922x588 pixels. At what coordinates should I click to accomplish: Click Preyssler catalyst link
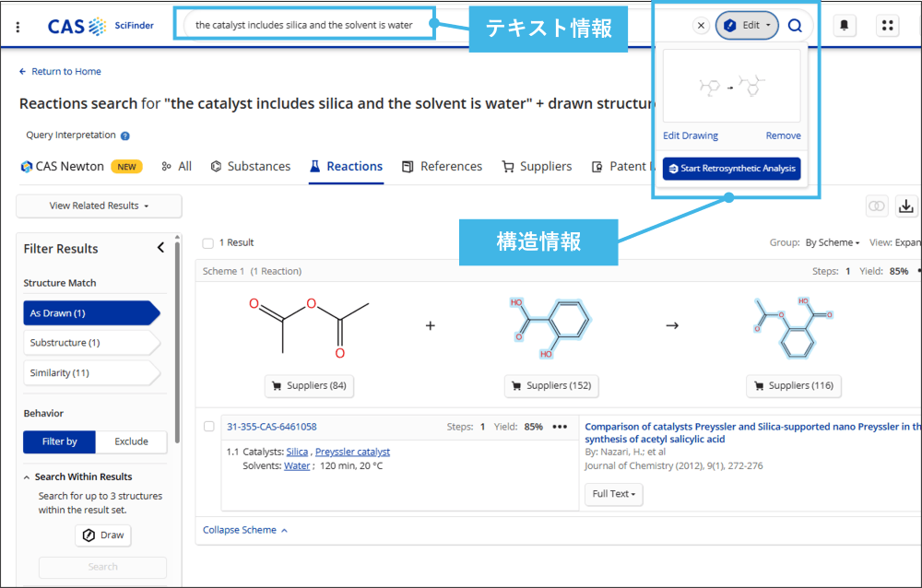click(352, 452)
